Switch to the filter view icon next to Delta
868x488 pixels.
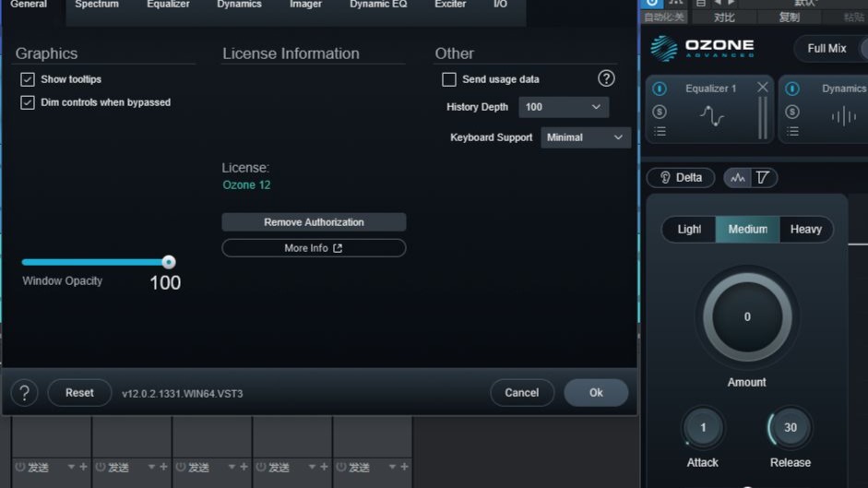click(x=763, y=178)
